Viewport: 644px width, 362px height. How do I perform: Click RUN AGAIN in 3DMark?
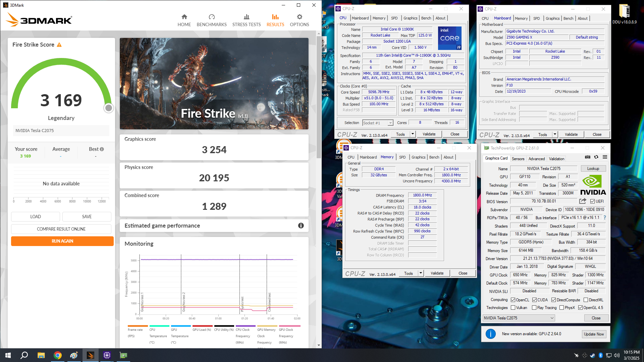tap(62, 241)
